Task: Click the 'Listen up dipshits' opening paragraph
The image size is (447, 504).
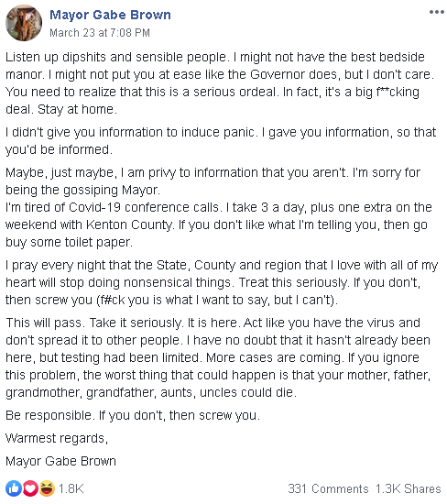Action: 220,83
